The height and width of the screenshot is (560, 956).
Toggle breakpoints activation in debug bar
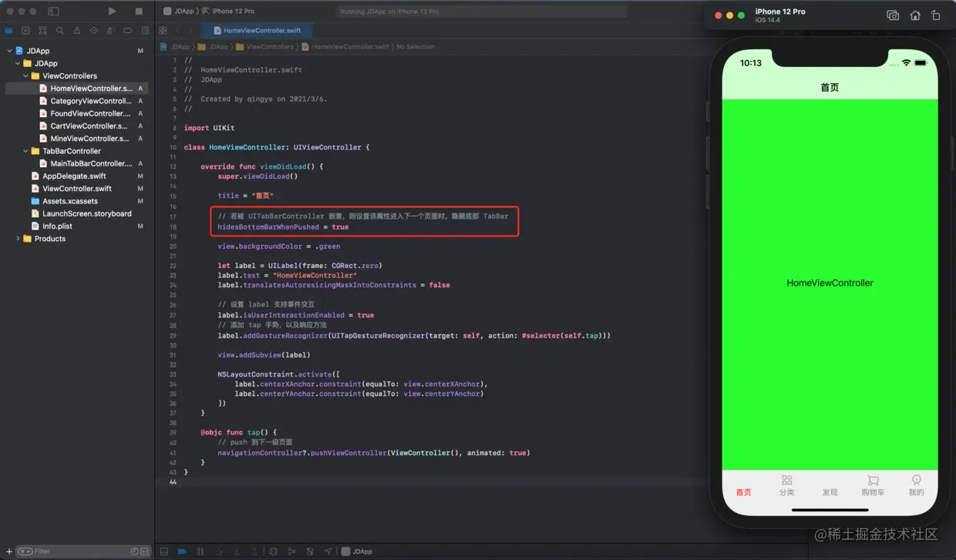[182, 552]
